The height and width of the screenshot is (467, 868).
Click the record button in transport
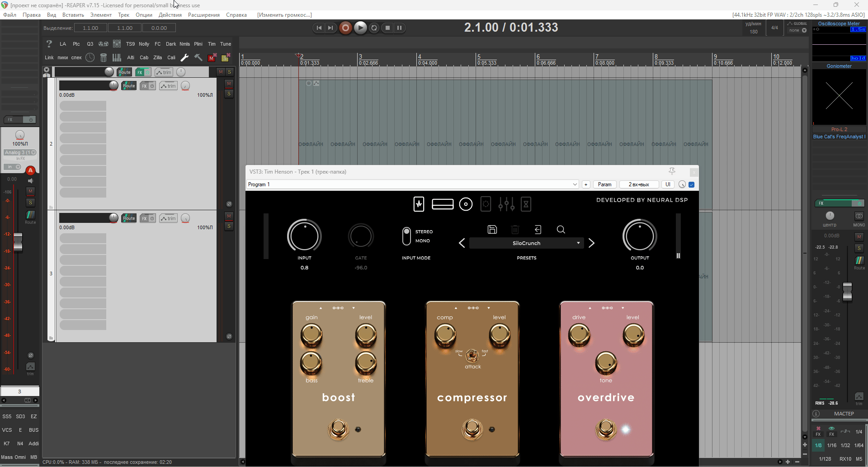coord(345,28)
